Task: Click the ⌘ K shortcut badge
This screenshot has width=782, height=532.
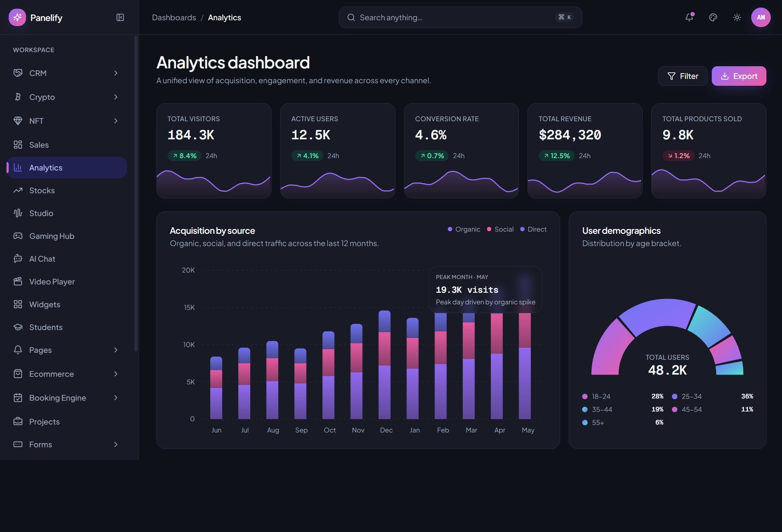Action: point(564,17)
